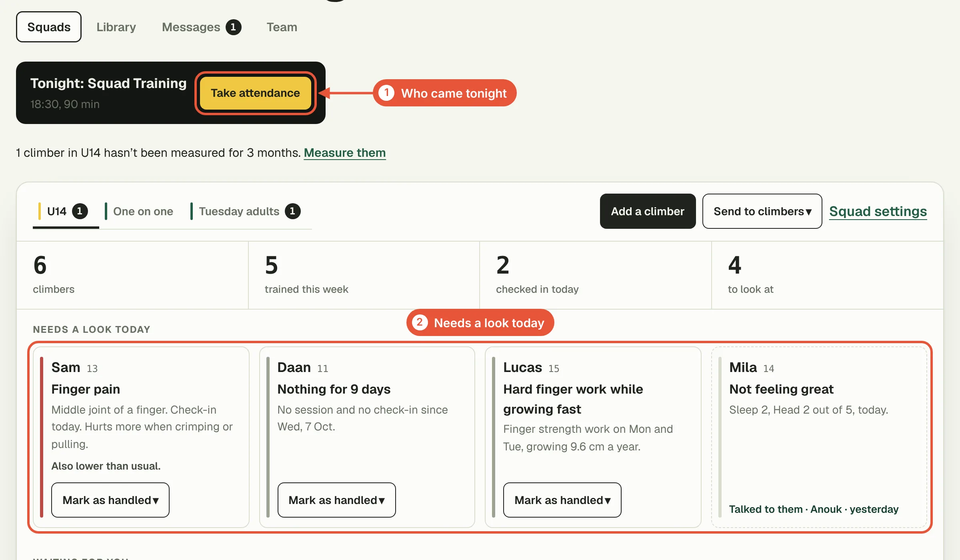Viewport: 960px width, 560px height.
Task: Follow the Measure them link
Action: click(345, 152)
